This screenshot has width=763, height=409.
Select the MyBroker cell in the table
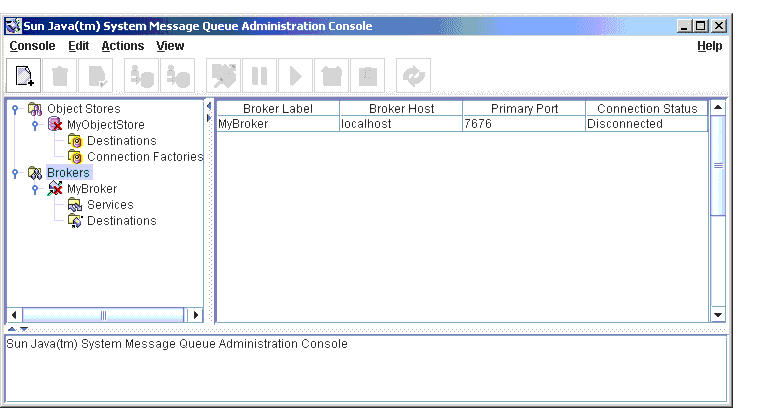tap(277, 124)
